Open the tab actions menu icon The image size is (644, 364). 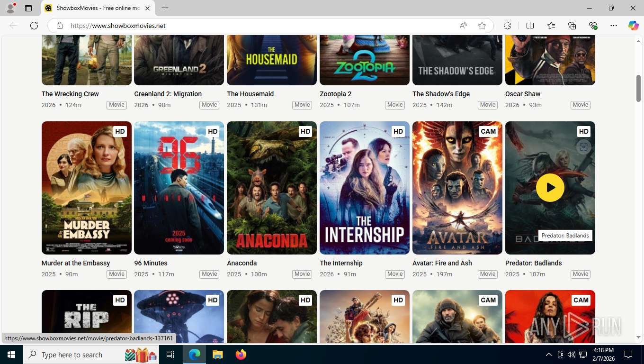pyautogui.click(x=28, y=8)
